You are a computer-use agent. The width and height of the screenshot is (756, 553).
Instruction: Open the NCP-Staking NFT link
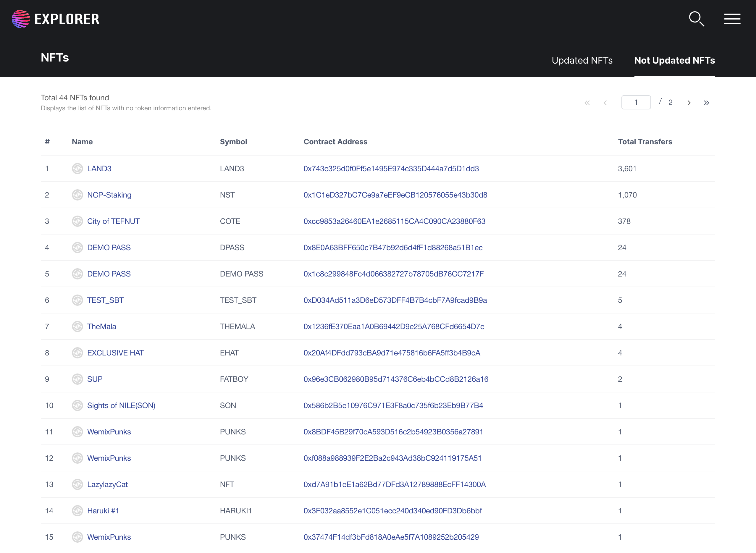(109, 195)
